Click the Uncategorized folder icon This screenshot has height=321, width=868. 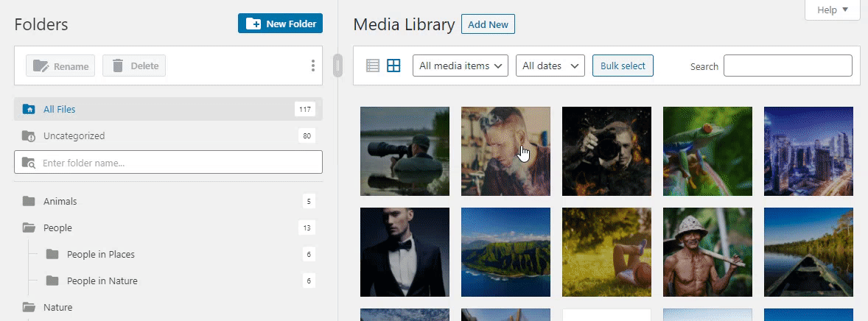tap(29, 135)
